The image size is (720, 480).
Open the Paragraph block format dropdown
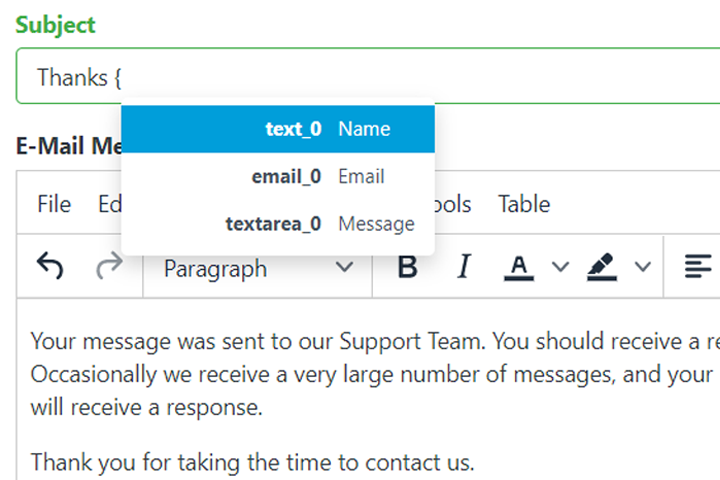[x=258, y=268]
